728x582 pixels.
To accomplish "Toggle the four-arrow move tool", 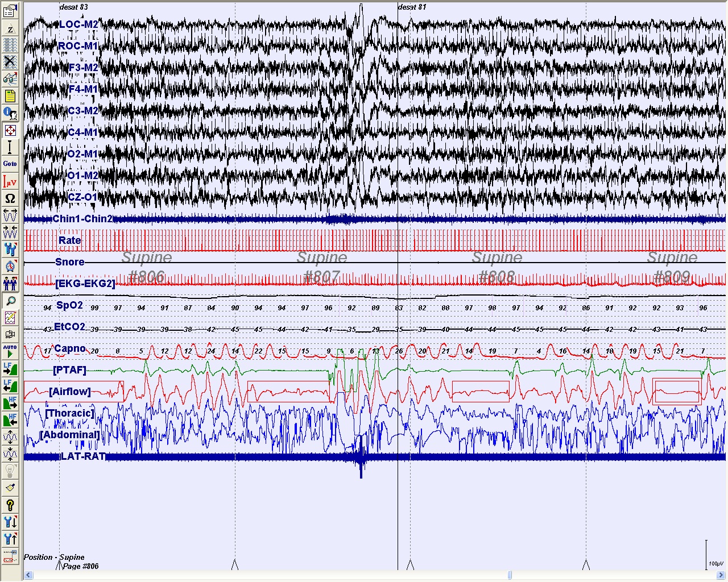I will (10, 130).
